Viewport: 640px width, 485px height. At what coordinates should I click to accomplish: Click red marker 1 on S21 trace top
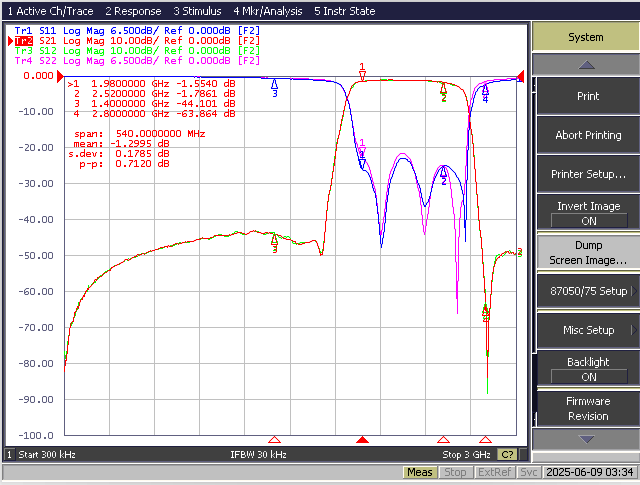click(362, 72)
